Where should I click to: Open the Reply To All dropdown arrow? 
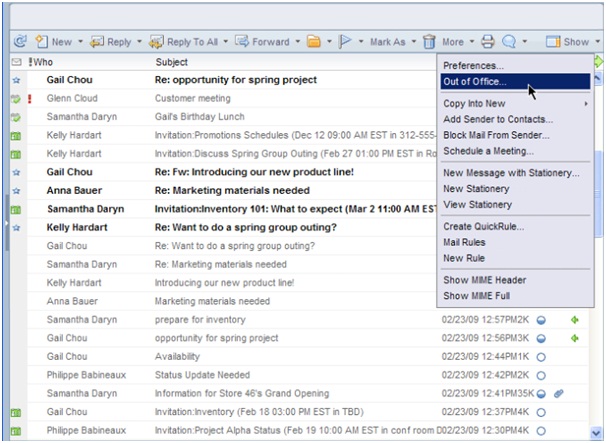[226, 41]
